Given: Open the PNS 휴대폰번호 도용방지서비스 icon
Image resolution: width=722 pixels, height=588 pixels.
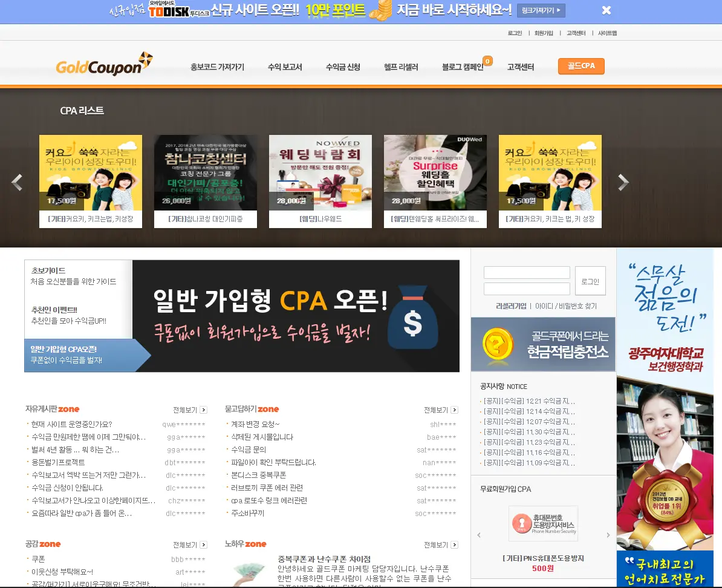Looking at the screenshot, I should (543, 523).
